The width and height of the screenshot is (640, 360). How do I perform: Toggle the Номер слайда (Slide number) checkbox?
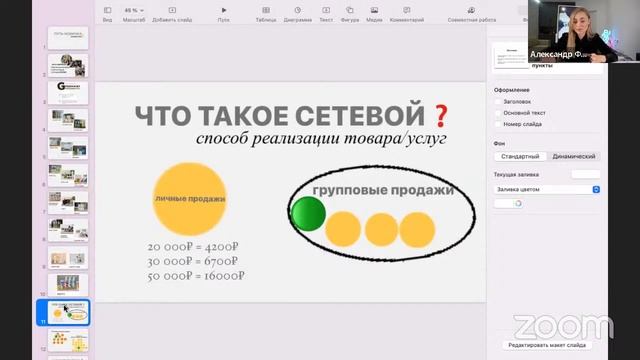click(x=498, y=124)
